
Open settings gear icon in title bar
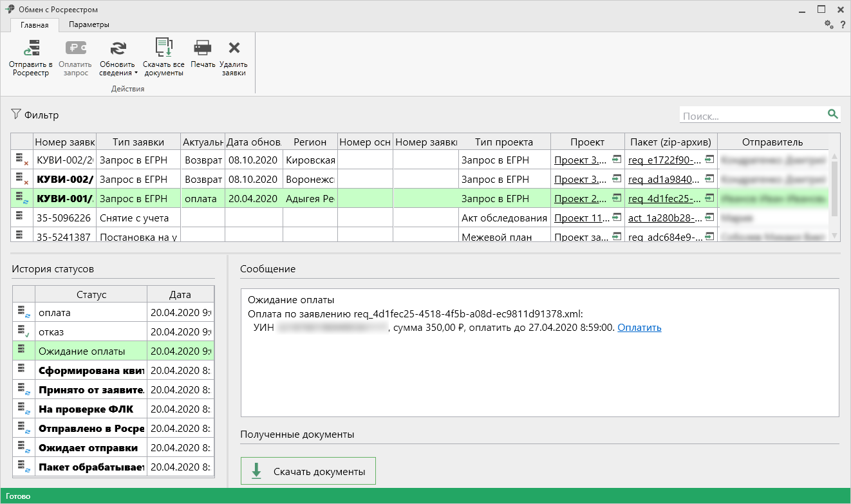pos(829,24)
